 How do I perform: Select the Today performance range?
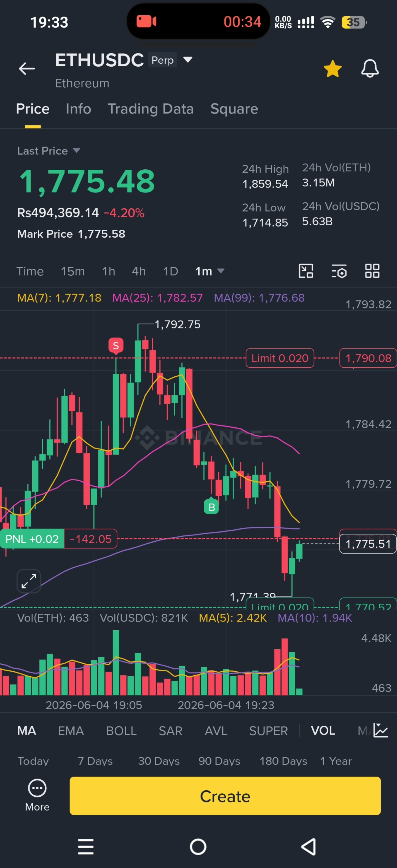coord(33,761)
